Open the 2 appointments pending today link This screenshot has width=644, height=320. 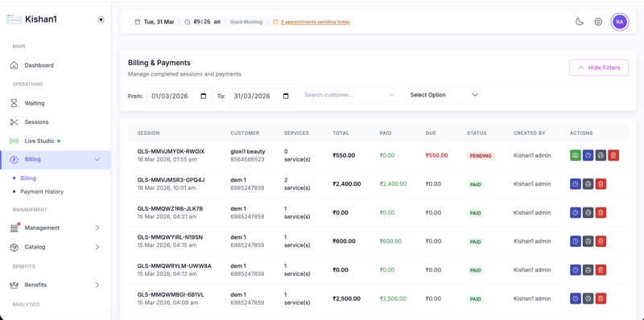click(x=316, y=22)
